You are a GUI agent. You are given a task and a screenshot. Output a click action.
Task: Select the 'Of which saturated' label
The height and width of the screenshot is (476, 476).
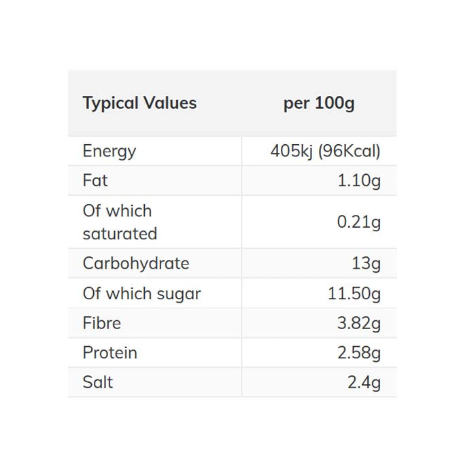point(120,222)
